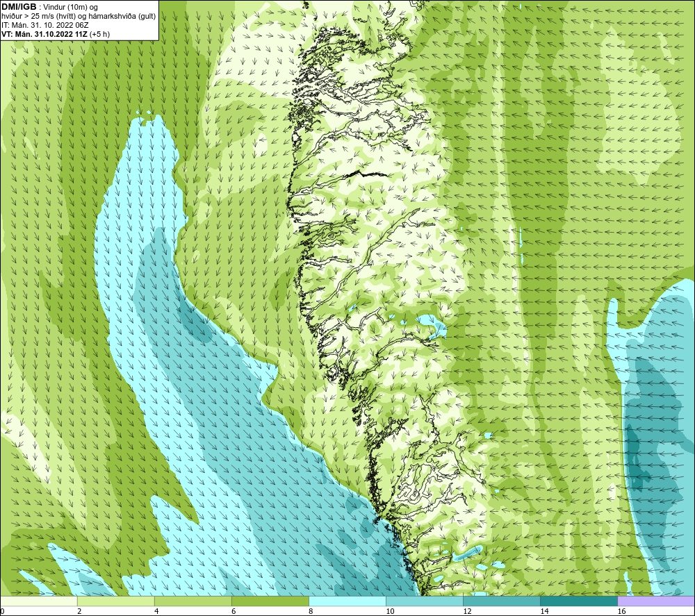Click the purple above-16 m/s legend swatch
This screenshot has width=695, height=616.
(x=656, y=601)
